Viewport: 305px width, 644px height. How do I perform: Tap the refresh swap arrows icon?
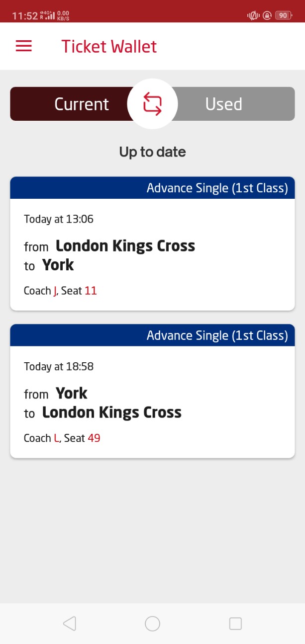click(152, 104)
